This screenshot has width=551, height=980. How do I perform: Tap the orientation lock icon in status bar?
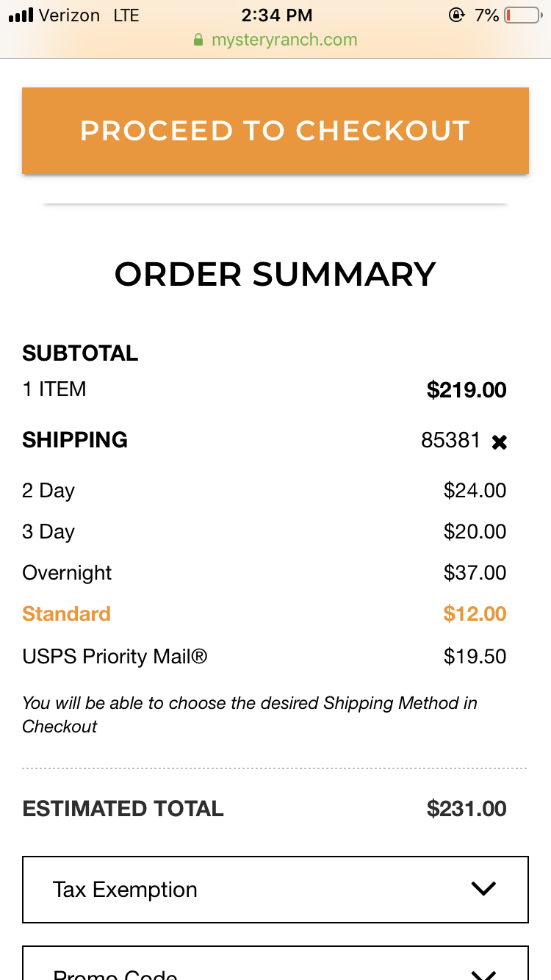coord(456,15)
